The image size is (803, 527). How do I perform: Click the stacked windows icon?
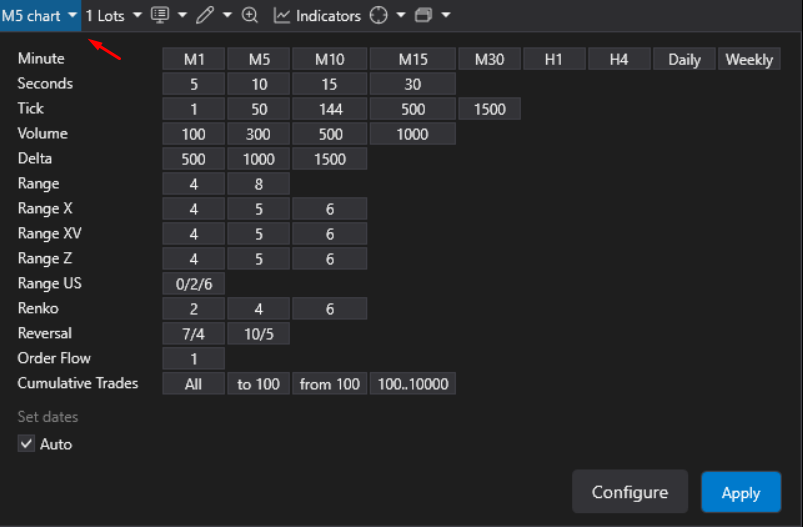(423, 16)
